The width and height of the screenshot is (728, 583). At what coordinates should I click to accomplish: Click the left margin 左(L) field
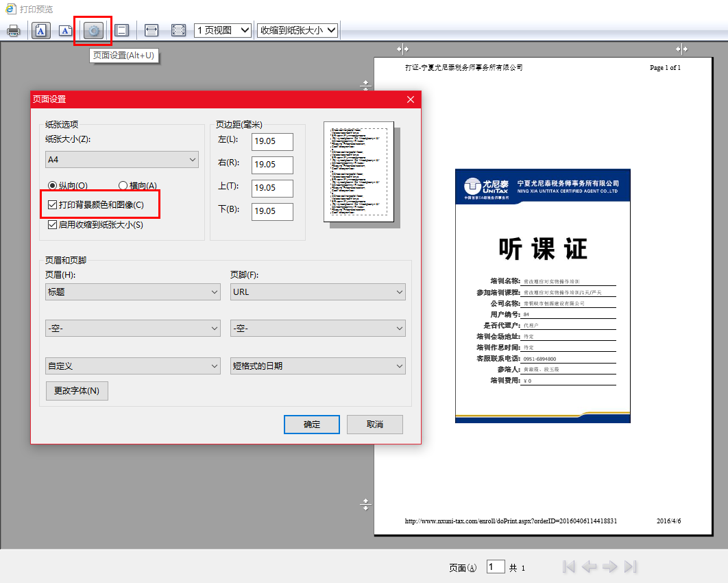[x=273, y=141]
